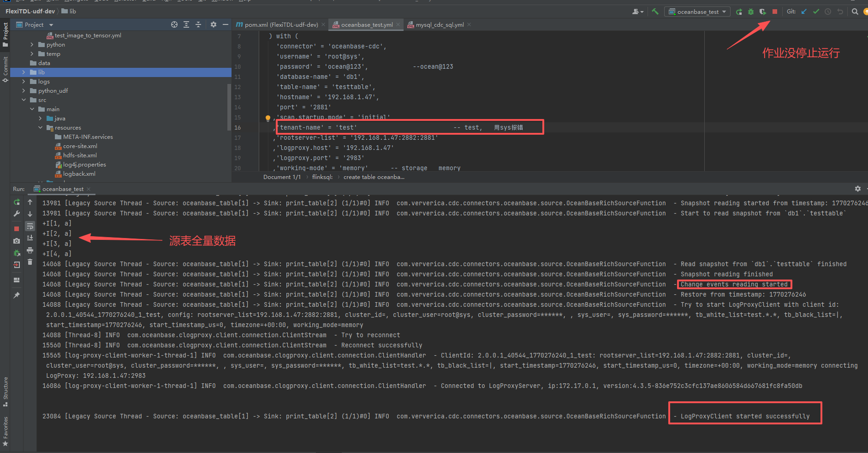
Task: Expand the python folder in project tree
Action: click(x=32, y=45)
